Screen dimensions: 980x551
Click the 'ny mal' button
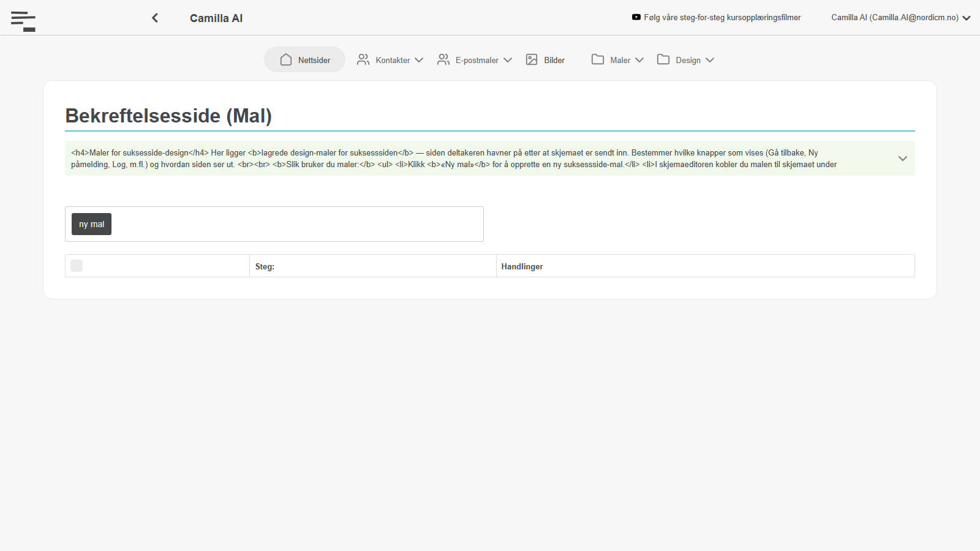(x=91, y=224)
